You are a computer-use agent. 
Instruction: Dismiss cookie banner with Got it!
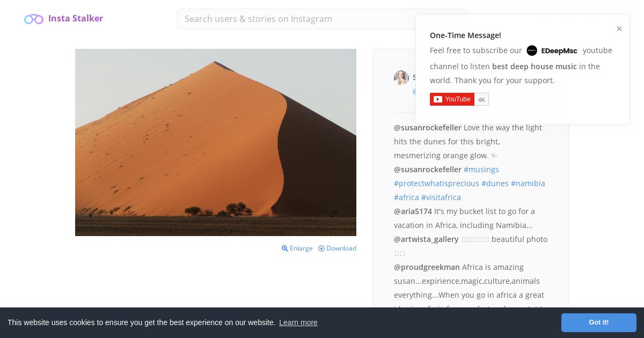point(599,322)
